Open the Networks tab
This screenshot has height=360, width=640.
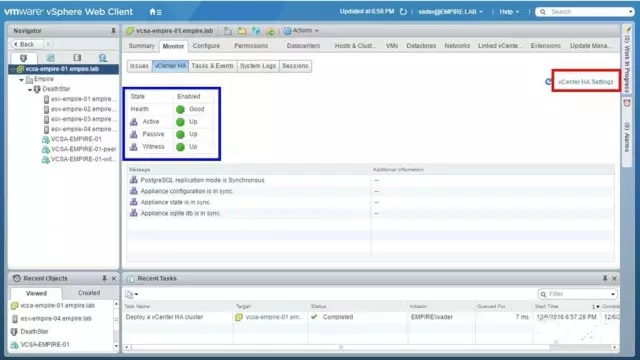(x=457, y=46)
